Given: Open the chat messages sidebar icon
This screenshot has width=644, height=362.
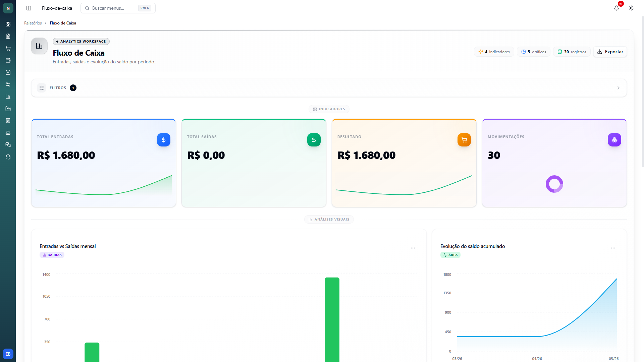Looking at the screenshot, I should pos(8,145).
